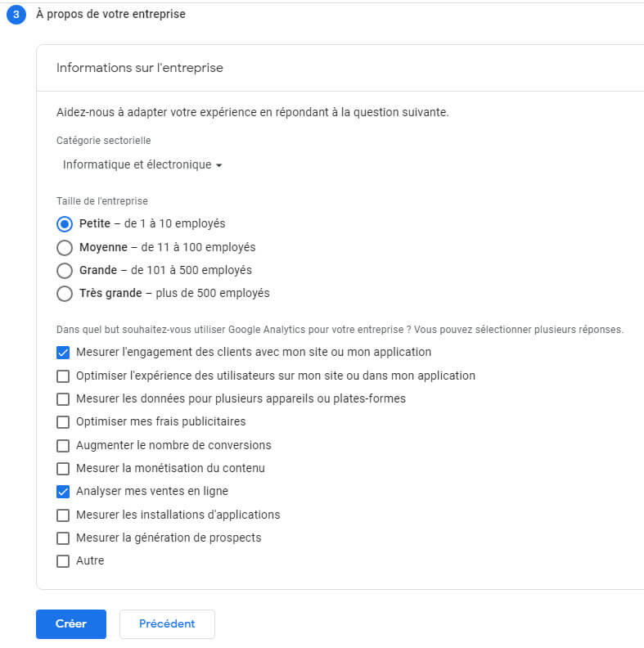Click the step 3 circle icon
Viewport: 644px width, 648px height.
click(x=16, y=15)
